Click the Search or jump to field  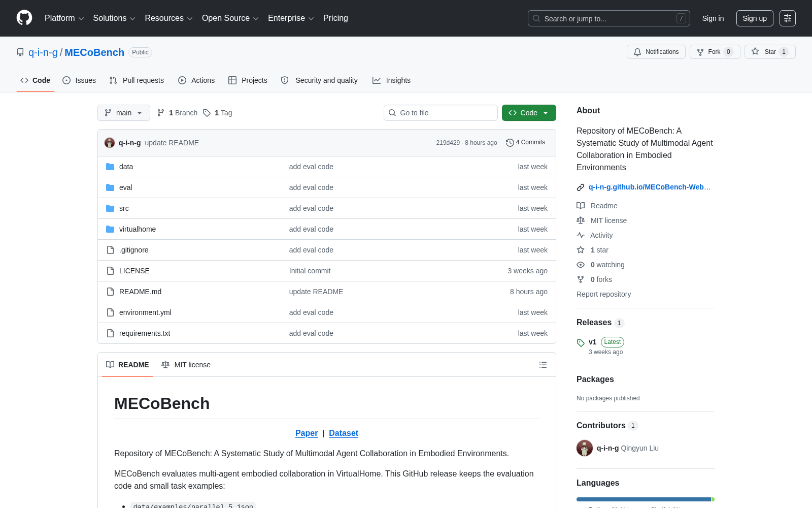(609, 18)
